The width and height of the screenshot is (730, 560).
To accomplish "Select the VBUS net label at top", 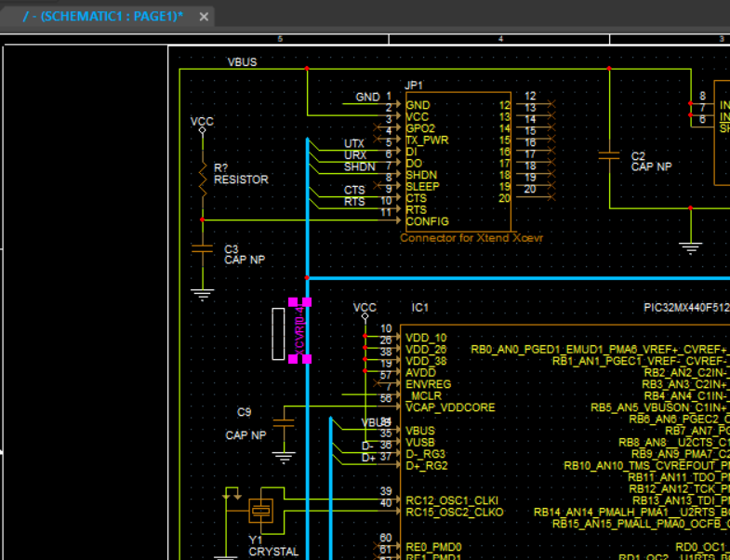I will click(242, 62).
